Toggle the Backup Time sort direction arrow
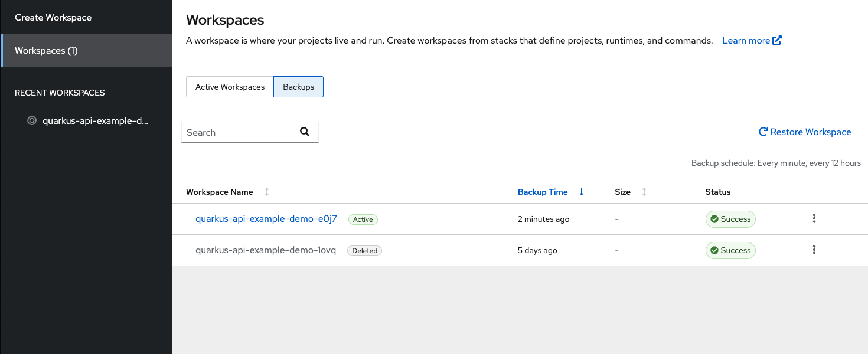This screenshot has height=354, width=868. click(x=582, y=192)
